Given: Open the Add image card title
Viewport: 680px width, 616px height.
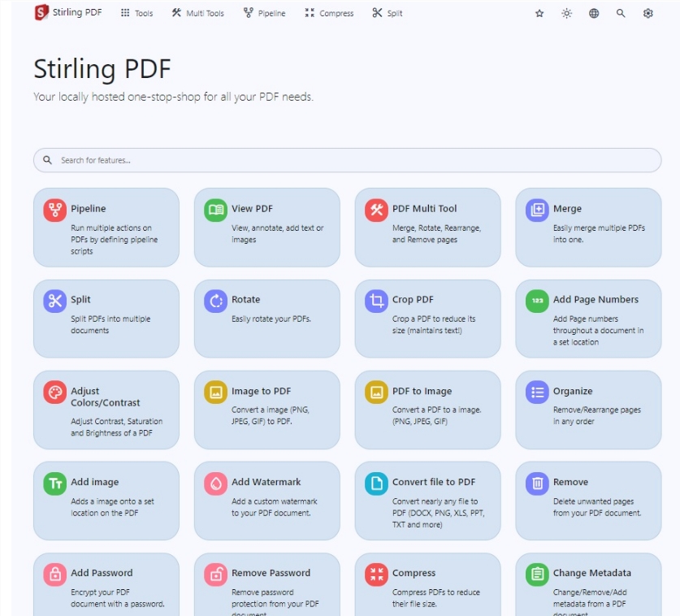Looking at the screenshot, I should (94, 482).
